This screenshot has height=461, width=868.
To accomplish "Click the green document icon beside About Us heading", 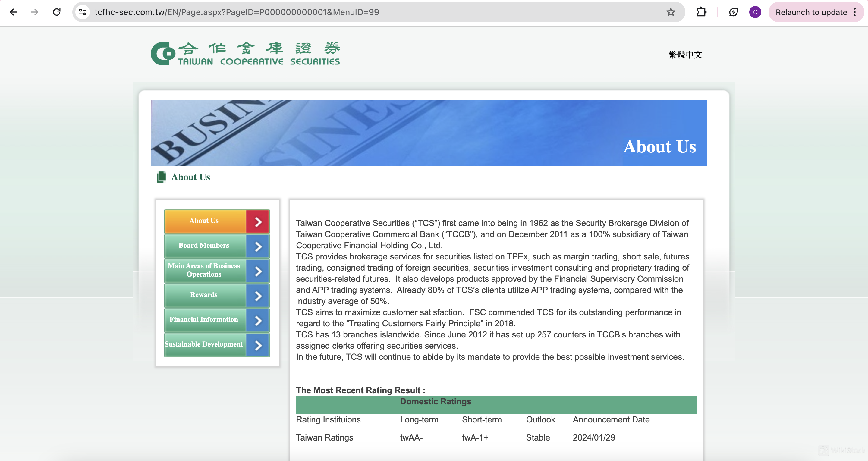I will (162, 176).
